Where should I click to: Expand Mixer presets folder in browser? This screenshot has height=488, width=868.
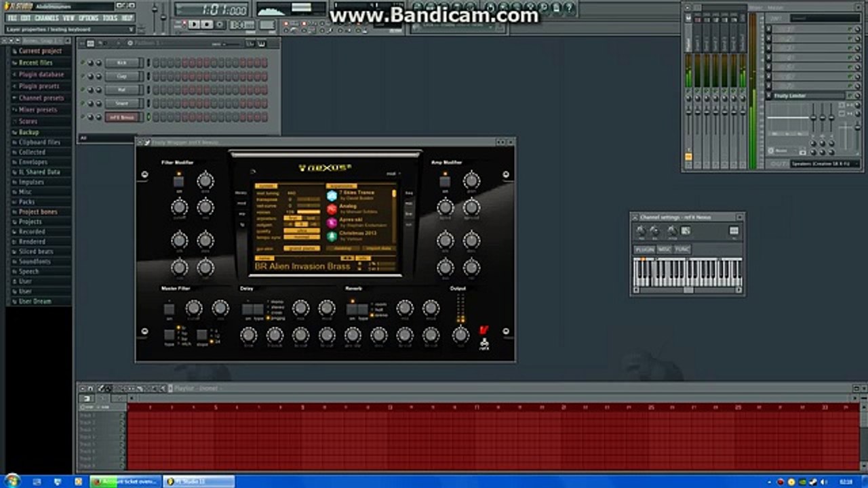(x=38, y=109)
